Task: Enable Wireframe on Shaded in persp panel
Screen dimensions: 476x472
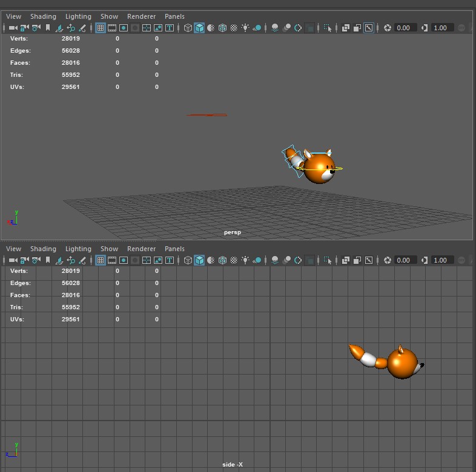Action: 222,28
